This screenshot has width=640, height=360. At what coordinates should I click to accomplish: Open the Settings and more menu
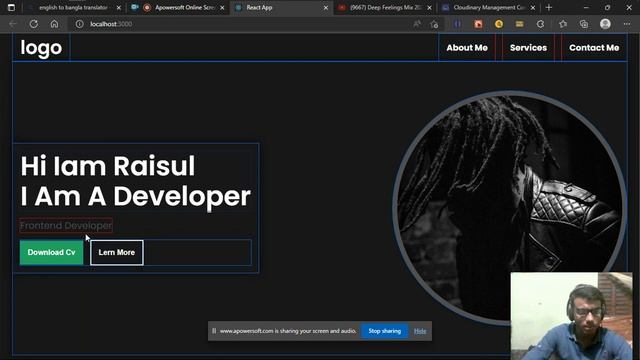click(627, 24)
